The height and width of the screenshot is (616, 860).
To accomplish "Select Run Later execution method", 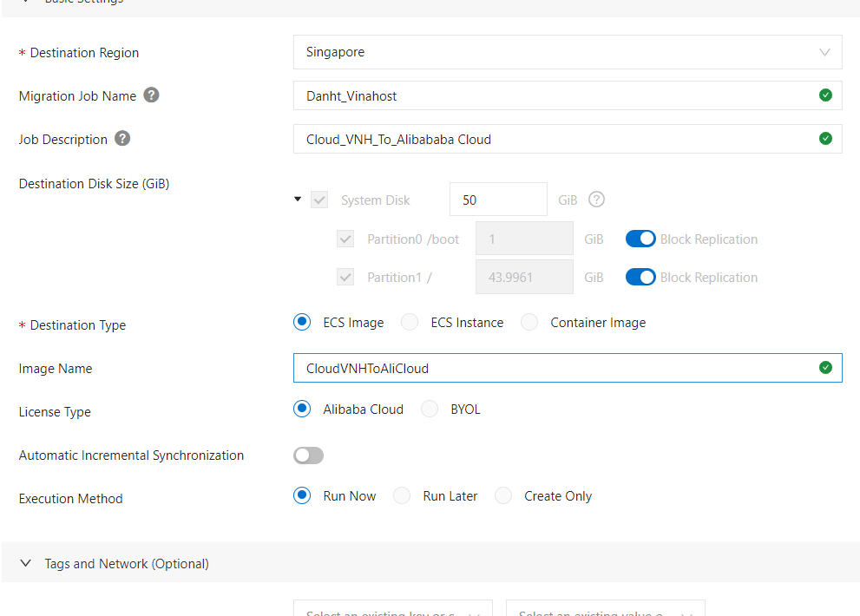I will tap(402, 496).
